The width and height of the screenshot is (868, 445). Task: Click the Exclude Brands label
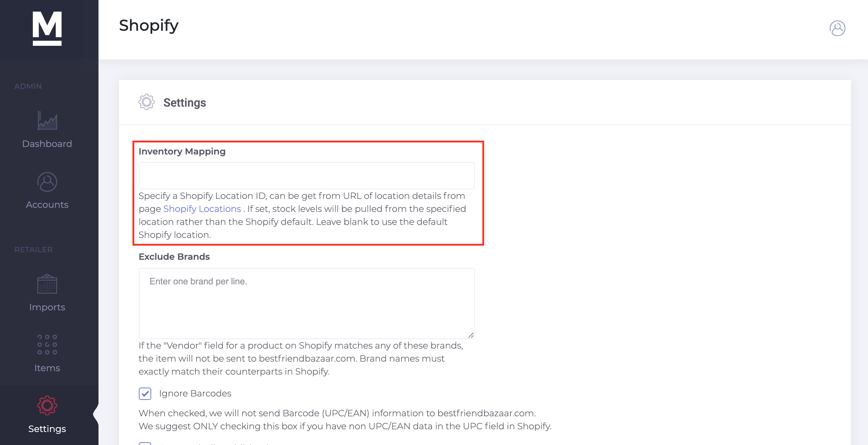(x=174, y=257)
